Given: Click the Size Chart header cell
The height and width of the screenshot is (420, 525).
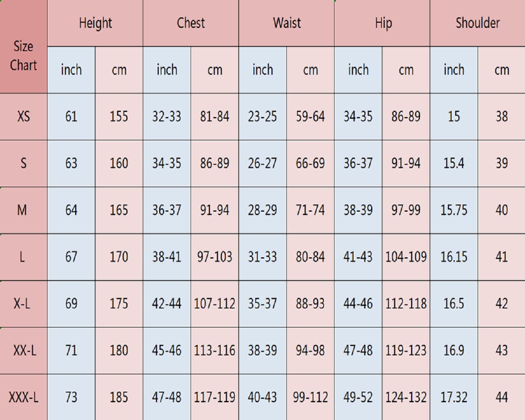Looking at the screenshot, I should click(x=23, y=55).
